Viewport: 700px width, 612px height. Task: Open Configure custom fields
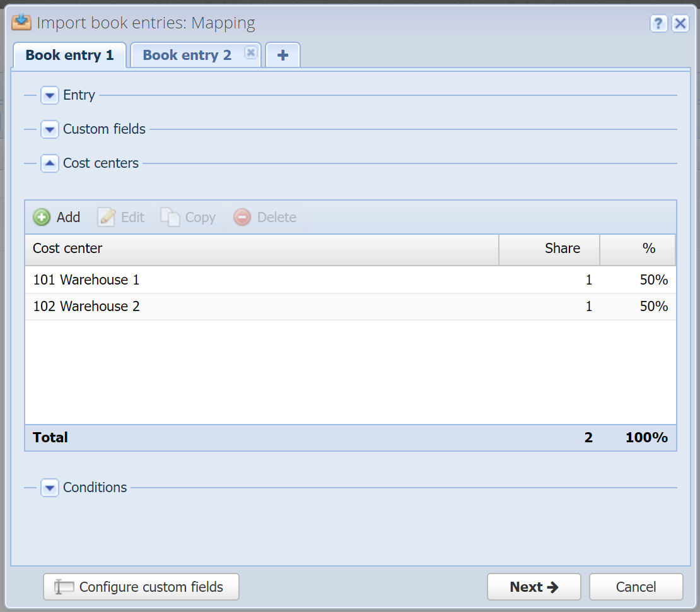point(141,587)
